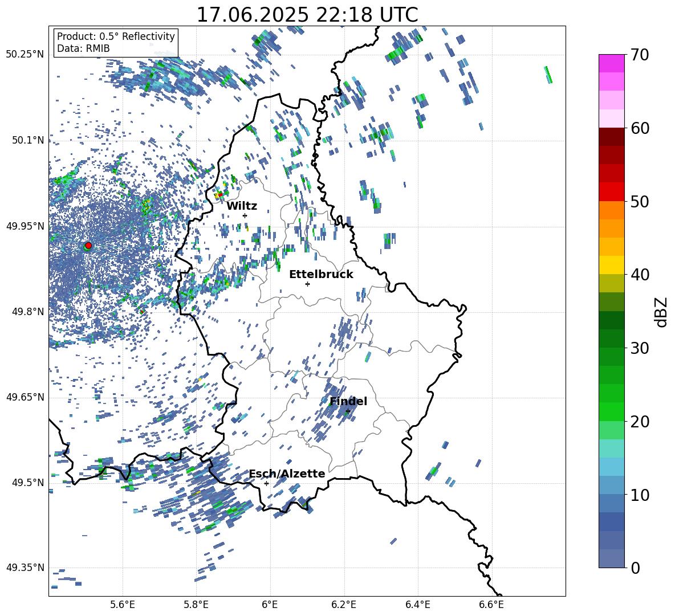675x616 pixels.
Task: Click the 60 tick on the colorbar
Action: click(639, 128)
